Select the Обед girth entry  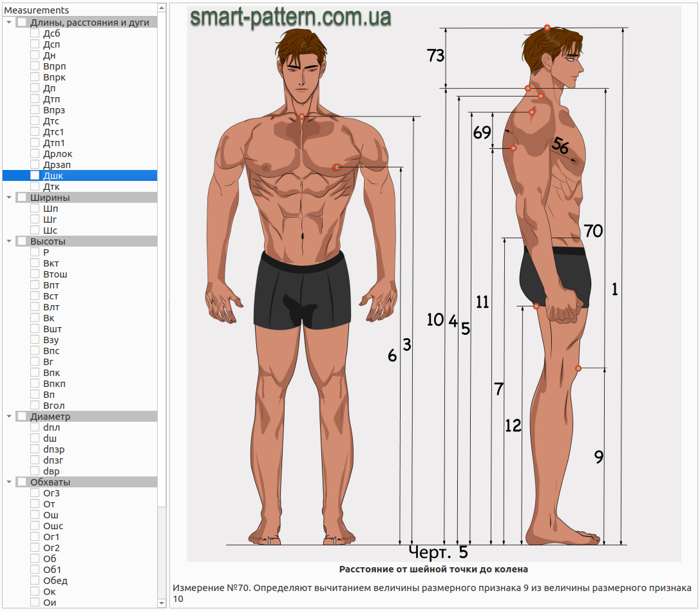pyautogui.click(x=55, y=580)
